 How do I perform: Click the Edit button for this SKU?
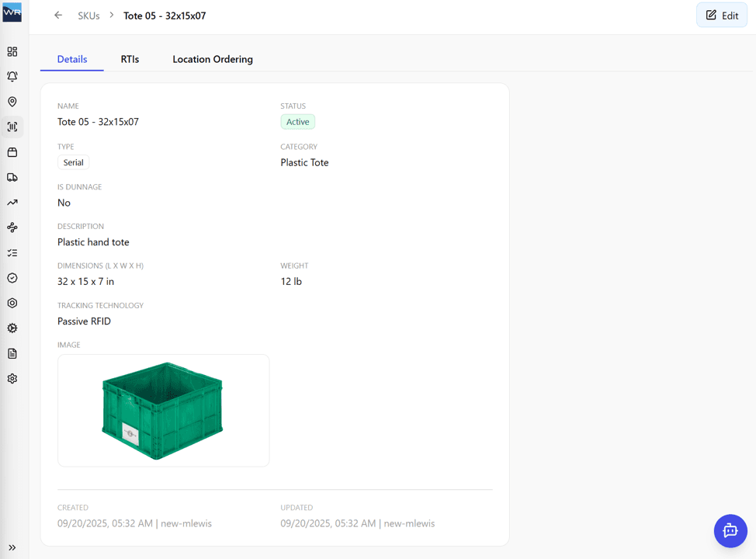point(721,15)
